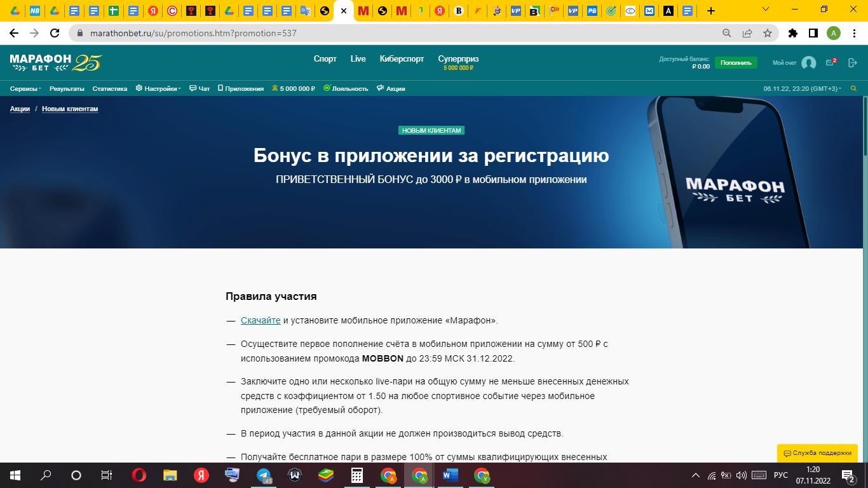Open the Лояльность menu item

346,89
